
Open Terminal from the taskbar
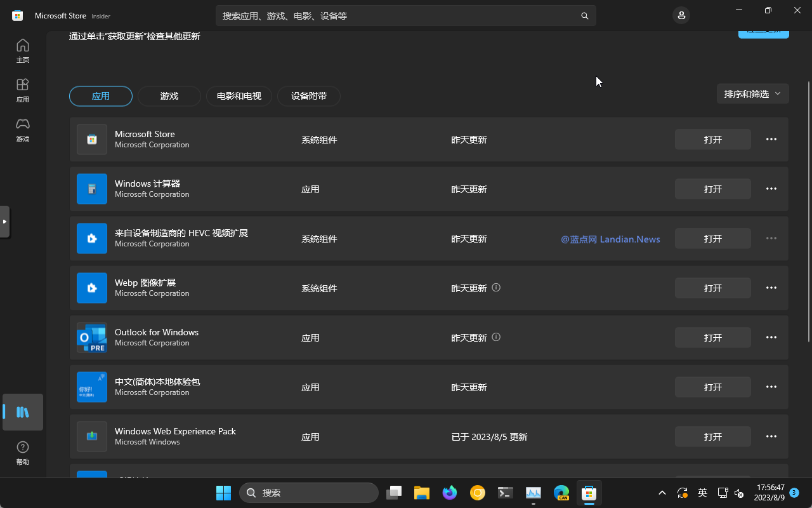tap(506, 493)
